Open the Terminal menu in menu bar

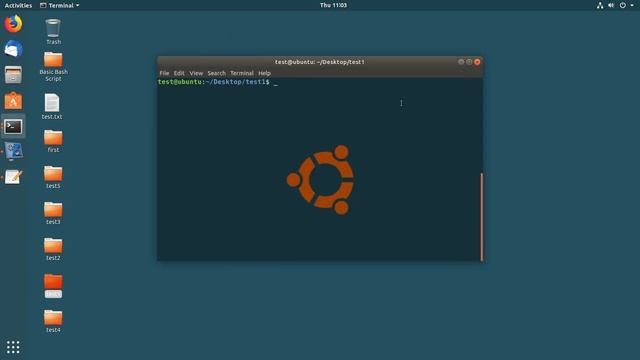click(x=242, y=73)
